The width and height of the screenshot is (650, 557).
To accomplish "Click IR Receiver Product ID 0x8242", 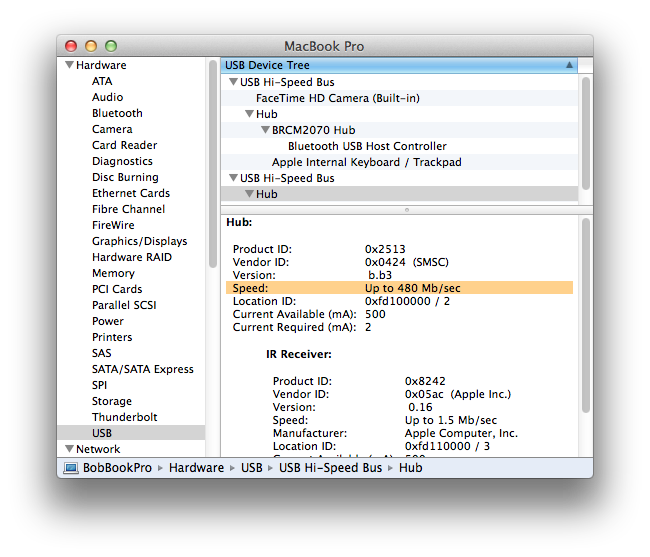I will [x=425, y=381].
